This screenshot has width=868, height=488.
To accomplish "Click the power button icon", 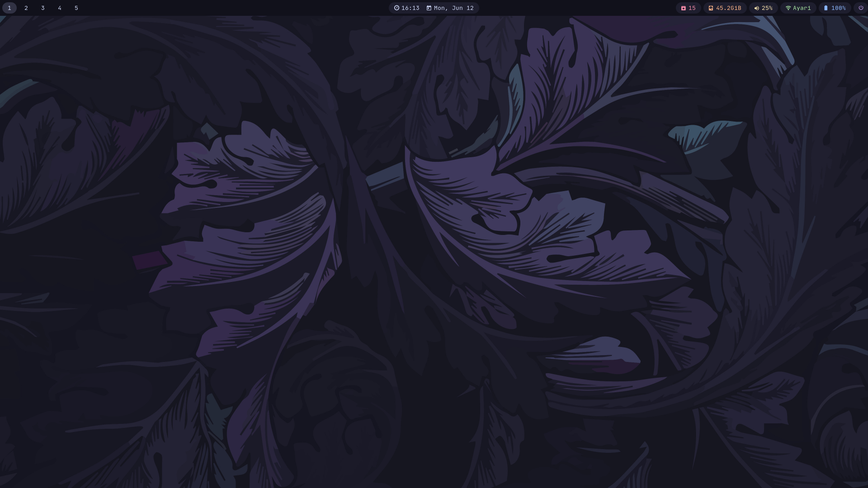I will click(861, 8).
